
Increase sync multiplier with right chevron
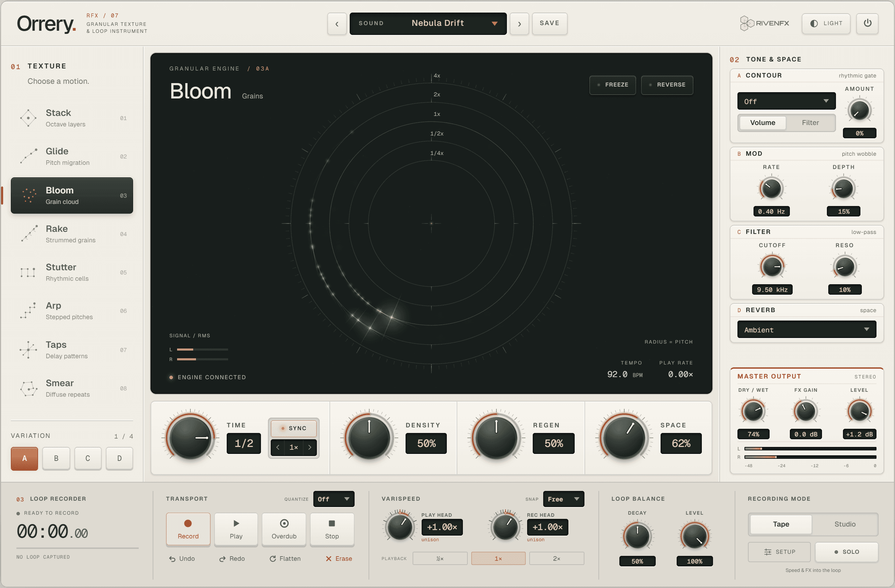click(x=310, y=447)
